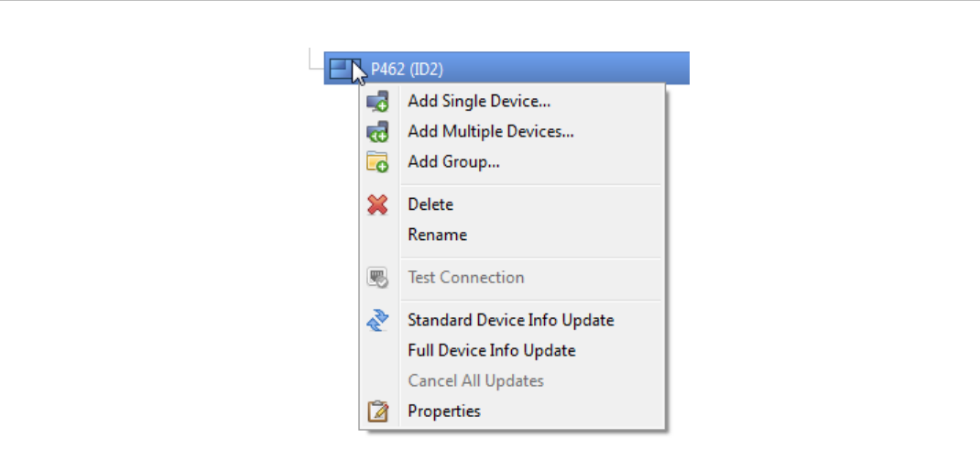Click the P462 device icon in tree
The width and height of the screenshot is (980, 450).
click(x=341, y=69)
